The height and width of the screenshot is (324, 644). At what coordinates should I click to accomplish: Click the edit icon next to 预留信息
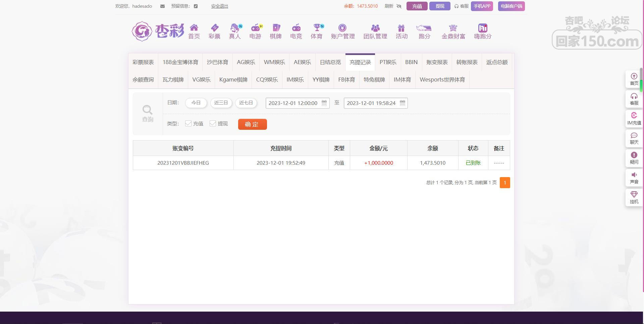coord(196,6)
